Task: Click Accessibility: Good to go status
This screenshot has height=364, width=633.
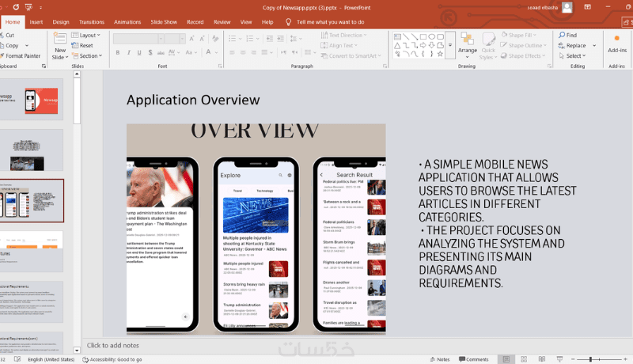Action: coord(112,359)
